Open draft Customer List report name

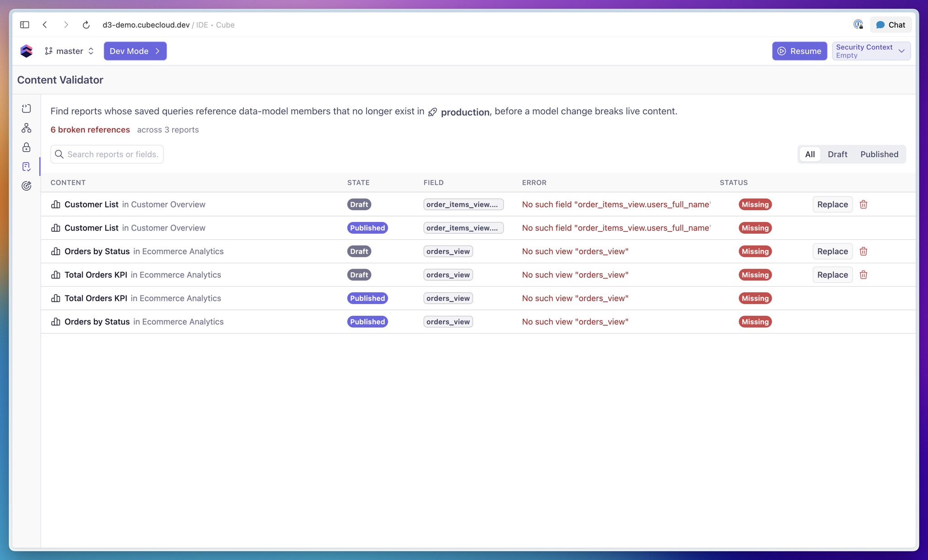pyautogui.click(x=92, y=204)
